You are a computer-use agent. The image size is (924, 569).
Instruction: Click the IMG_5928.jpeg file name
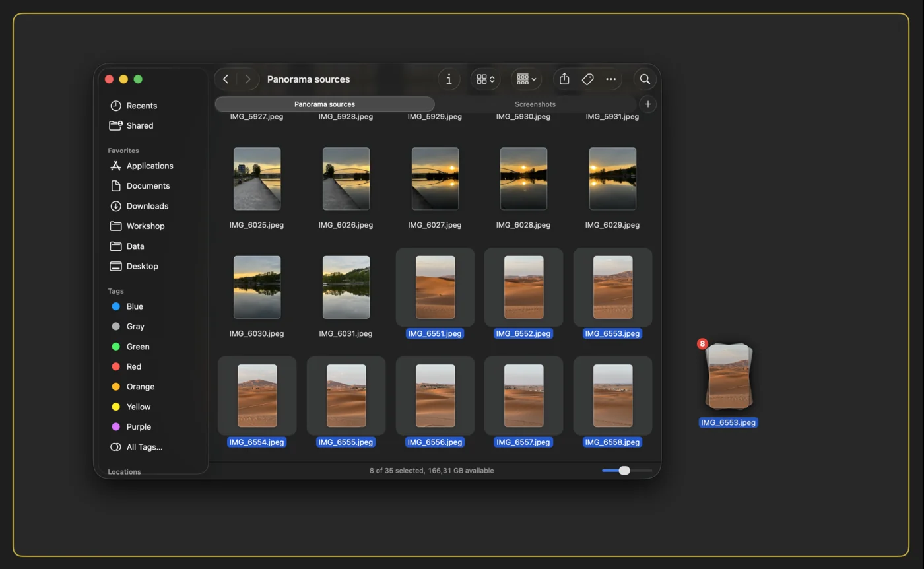pyautogui.click(x=346, y=117)
